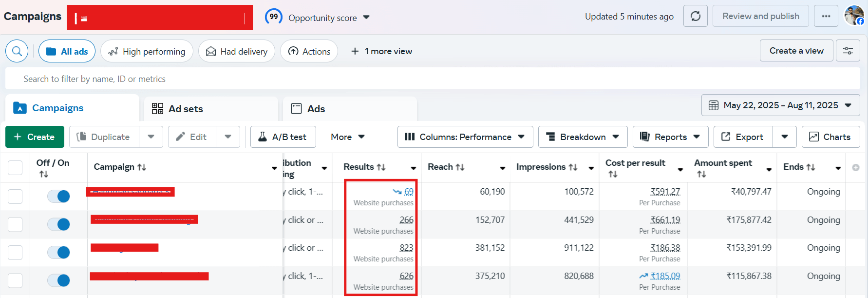
Task: Open the red account selector box
Action: [x=160, y=18]
